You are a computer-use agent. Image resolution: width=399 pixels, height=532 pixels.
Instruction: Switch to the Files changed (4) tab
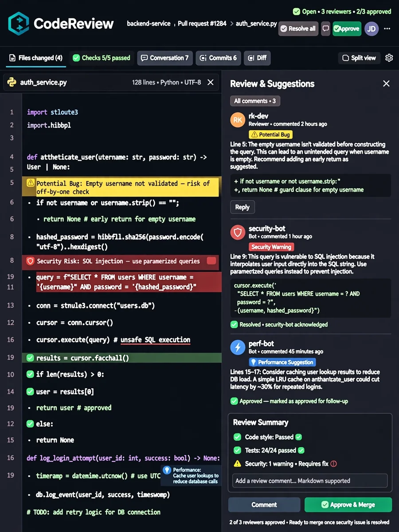(36, 58)
